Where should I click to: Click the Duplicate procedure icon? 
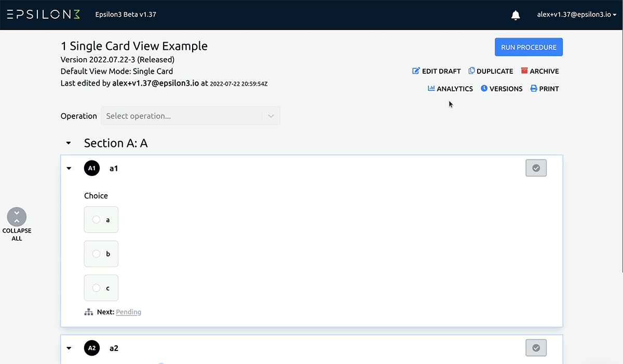point(471,71)
